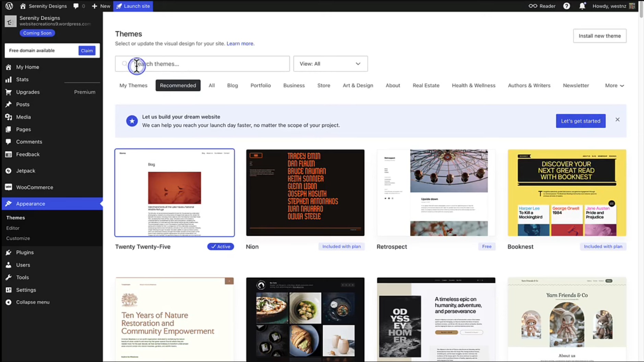Open the Themes submenu item
Image resolution: width=644 pixels, height=362 pixels.
coord(15,218)
